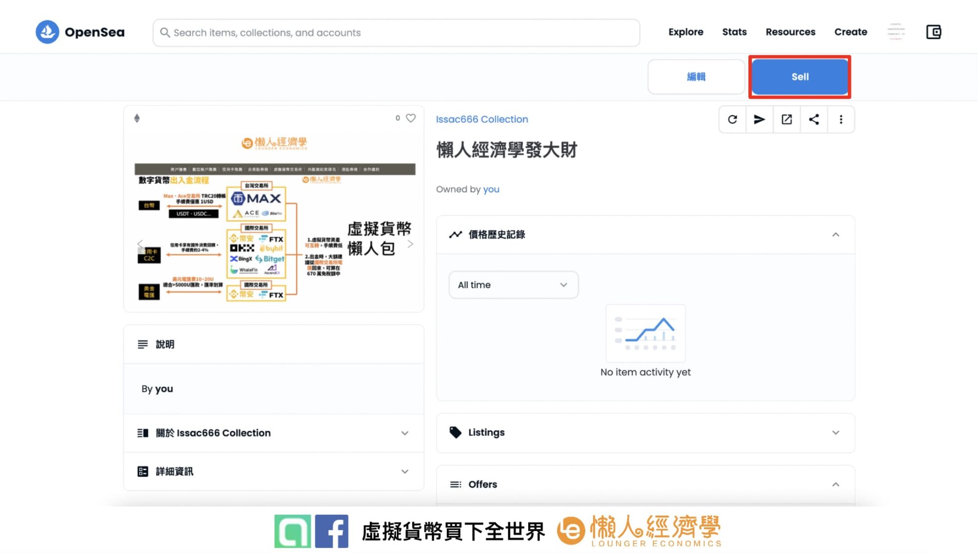Open the Stats menu

(734, 32)
